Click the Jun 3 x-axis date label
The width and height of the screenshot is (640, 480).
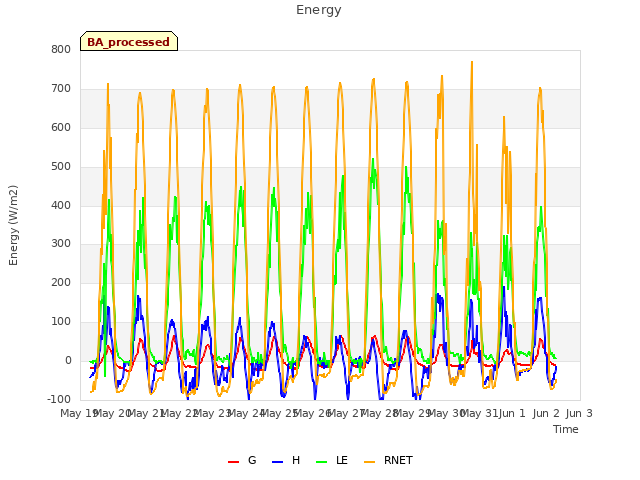[x=579, y=413]
